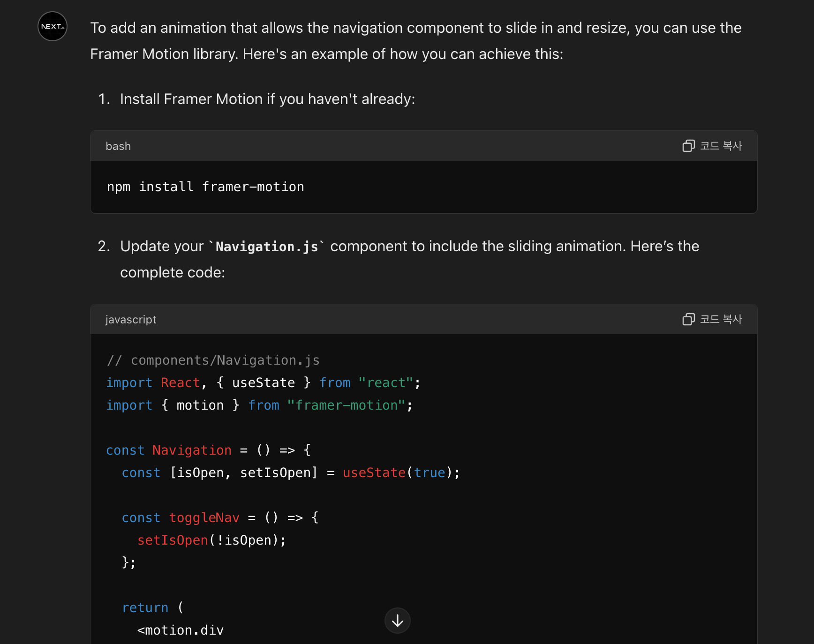
Task: Click the '<motion.div' code line
Action: click(x=181, y=630)
